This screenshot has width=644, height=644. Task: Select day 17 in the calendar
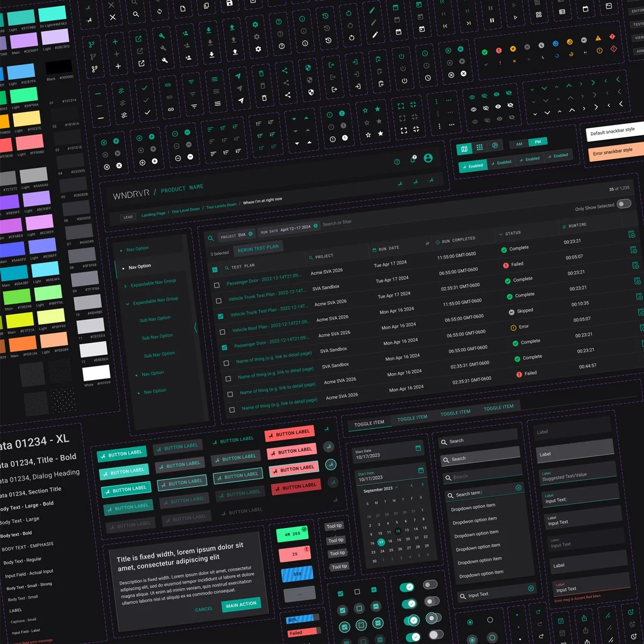click(381, 542)
